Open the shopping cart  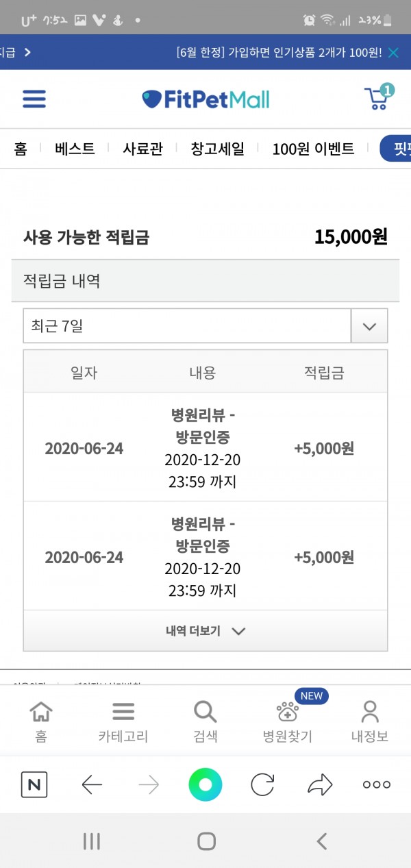coord(377,99)
